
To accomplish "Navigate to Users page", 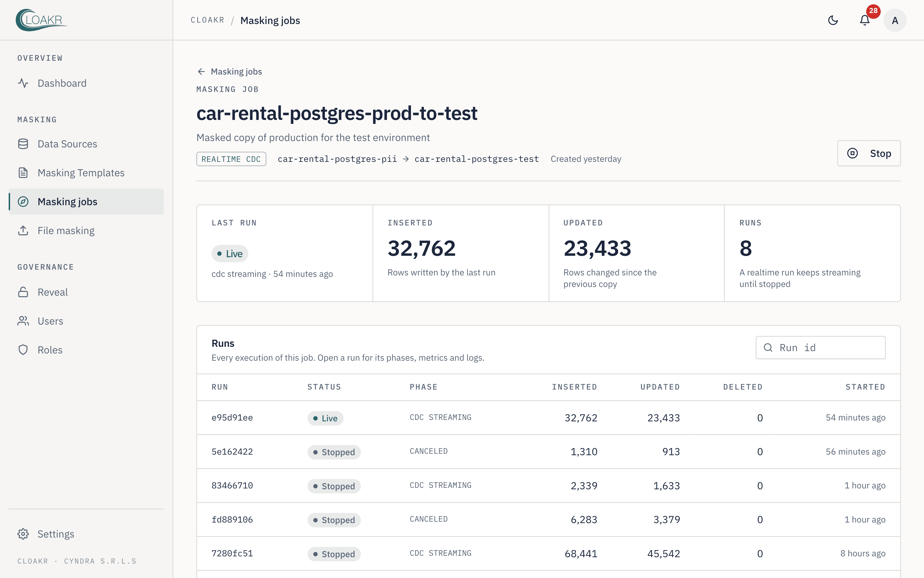I will [x=86, y=321].
